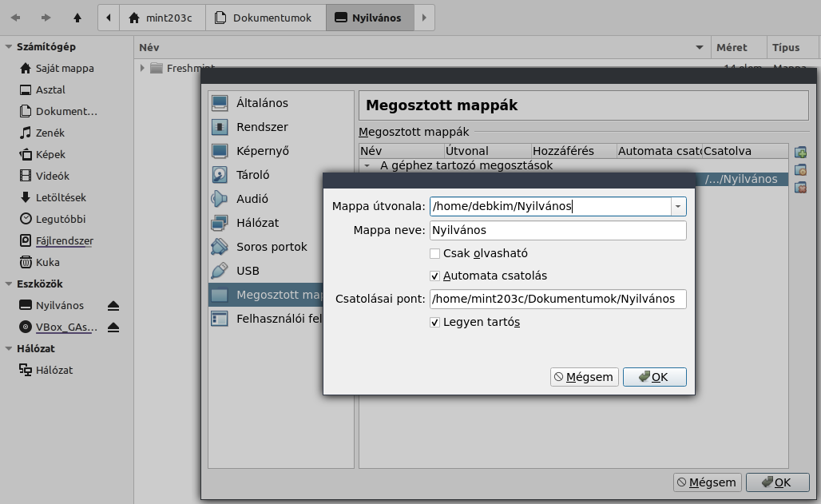The height and width of the screenshot is (504, 821).
Task: Eject the Nyilvános device
Action: click(x=113, y=305)
